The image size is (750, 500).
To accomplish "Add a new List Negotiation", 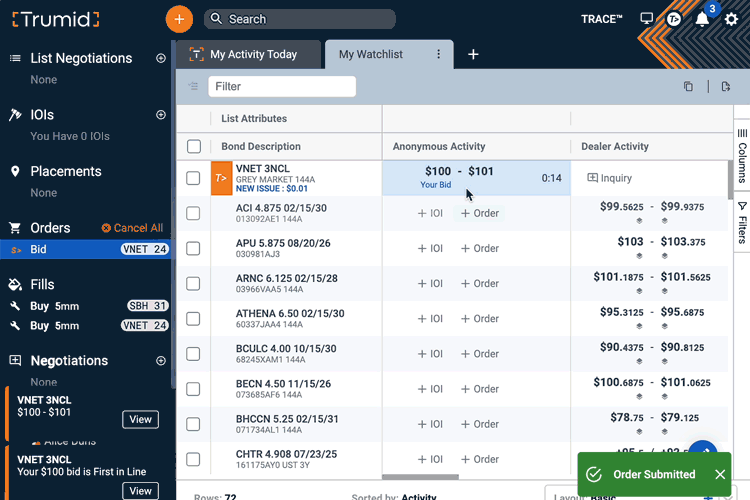I will 161,58.
